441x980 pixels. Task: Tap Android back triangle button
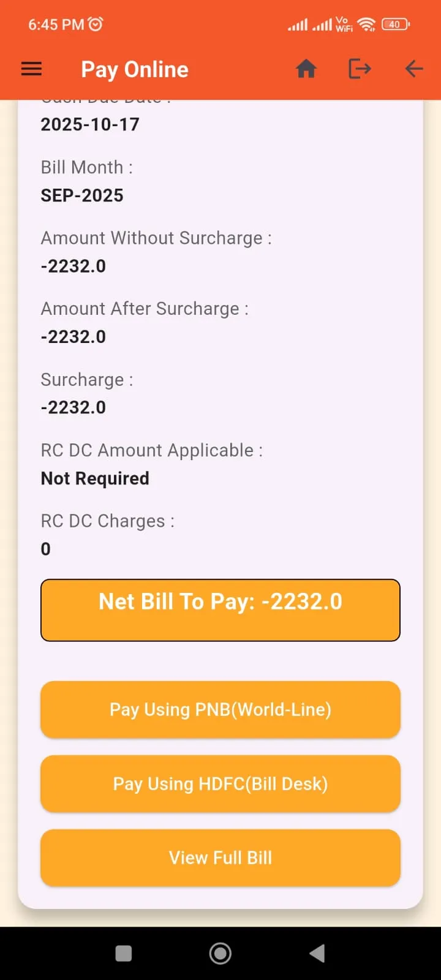317,953
